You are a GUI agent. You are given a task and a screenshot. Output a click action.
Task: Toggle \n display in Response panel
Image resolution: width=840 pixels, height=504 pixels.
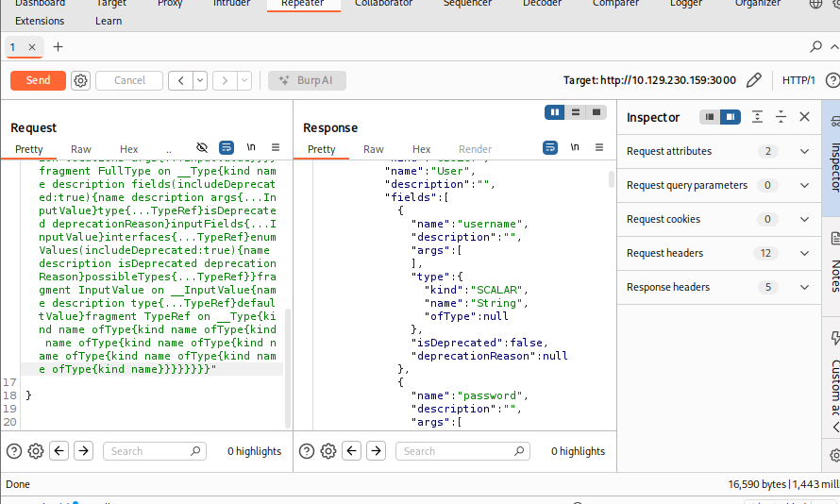(x=576, y=148)
